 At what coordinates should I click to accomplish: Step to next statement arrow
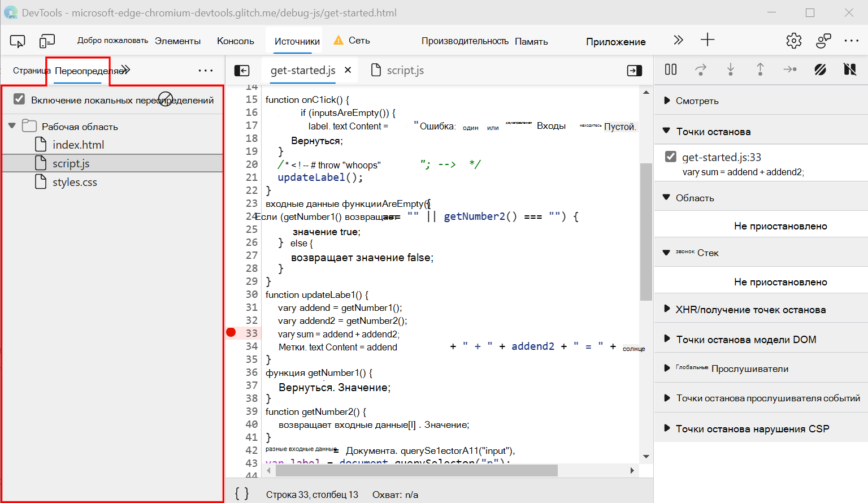[x=790, y=70]
